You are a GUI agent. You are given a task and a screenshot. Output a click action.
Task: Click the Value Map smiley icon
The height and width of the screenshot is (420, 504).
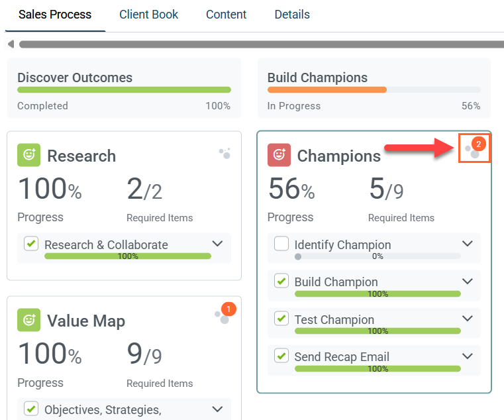[x=28, y=320]
